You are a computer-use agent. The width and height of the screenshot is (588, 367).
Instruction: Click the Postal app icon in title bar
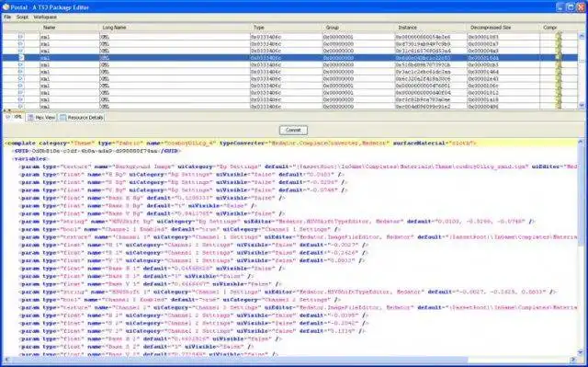6,6
